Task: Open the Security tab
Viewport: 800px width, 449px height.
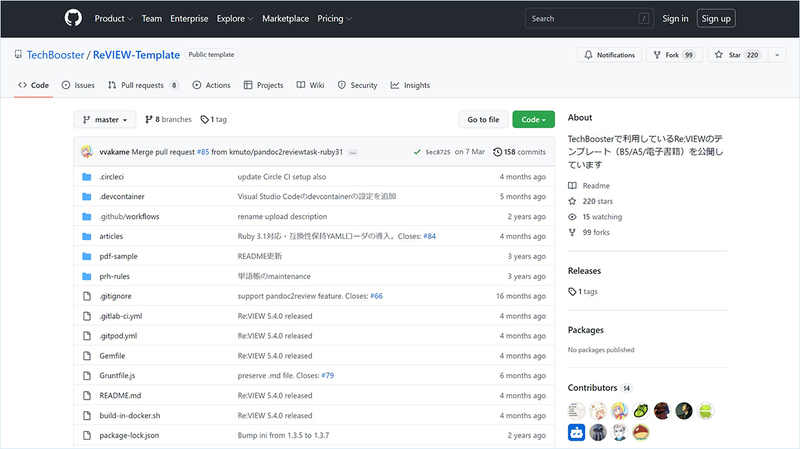Action: [x=357, y=85]
